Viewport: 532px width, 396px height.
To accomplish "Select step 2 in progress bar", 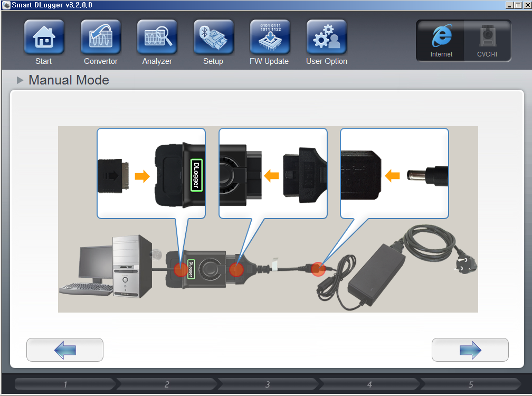I will pyautogui.click(x=167, y=384).
